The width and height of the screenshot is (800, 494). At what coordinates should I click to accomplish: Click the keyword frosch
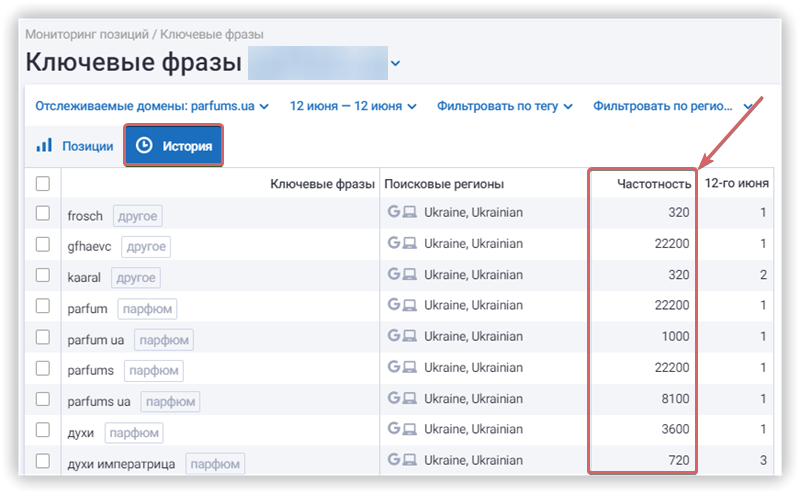[x=85, y=216]
